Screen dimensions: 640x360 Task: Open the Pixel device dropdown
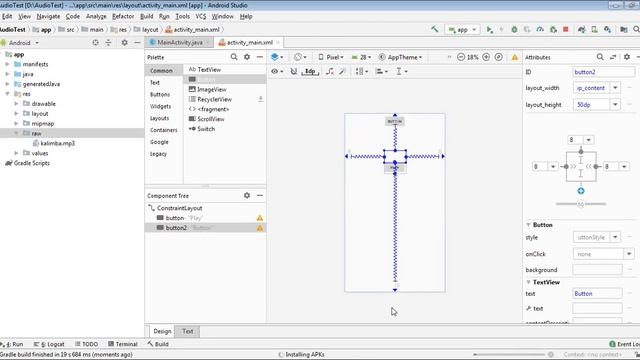[331, 57]
